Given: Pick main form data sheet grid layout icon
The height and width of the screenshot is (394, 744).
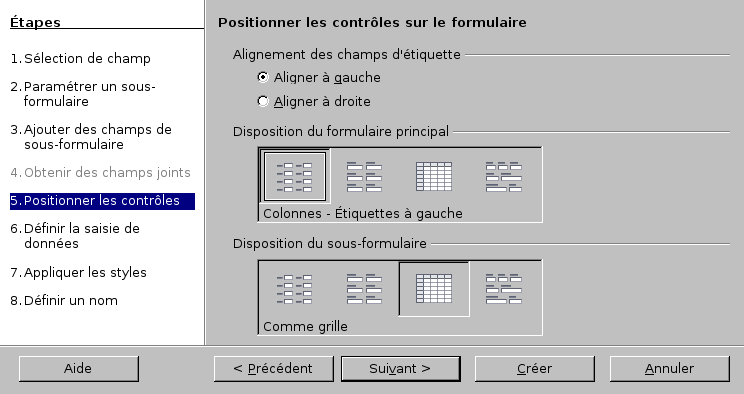Looking at the screenshot, I should (x=434, y=177).
